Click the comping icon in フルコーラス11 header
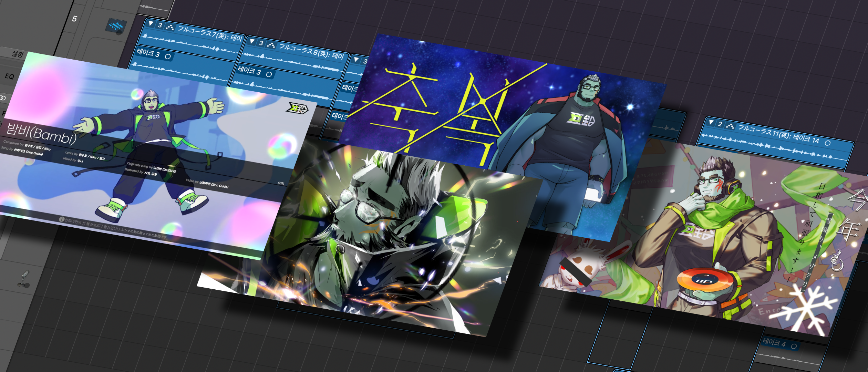 [730, 126]
